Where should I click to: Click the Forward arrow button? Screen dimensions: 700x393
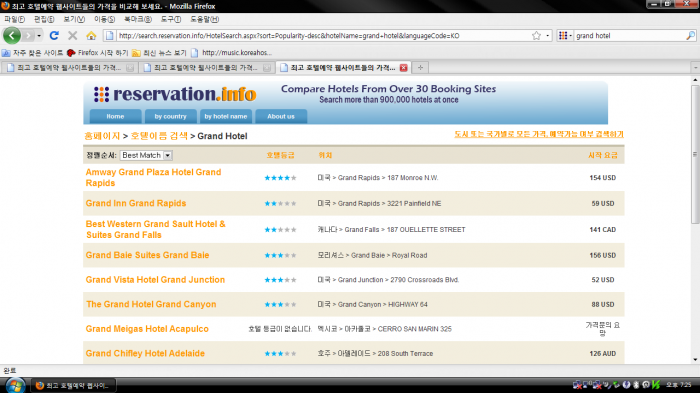point(28,35)
